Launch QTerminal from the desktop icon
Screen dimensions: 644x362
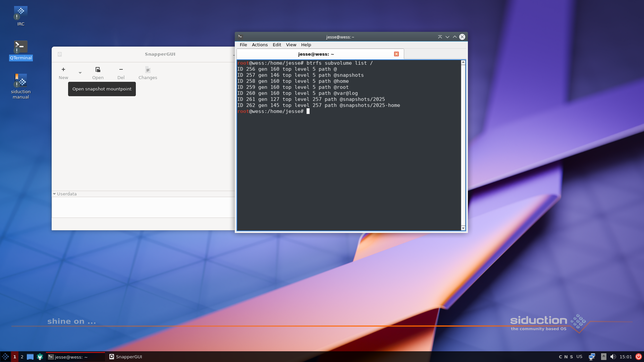tap(21, 50)
